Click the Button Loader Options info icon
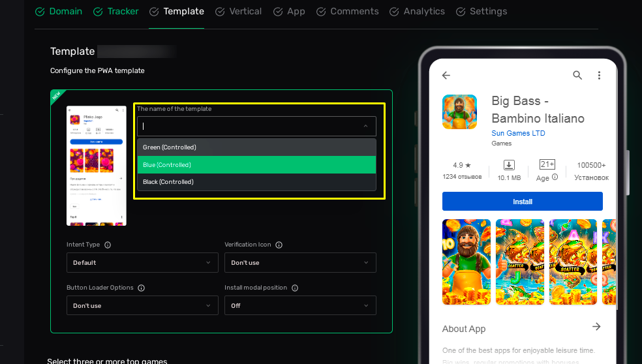Screen dimensions: 642x364 (x=141, y=288)
